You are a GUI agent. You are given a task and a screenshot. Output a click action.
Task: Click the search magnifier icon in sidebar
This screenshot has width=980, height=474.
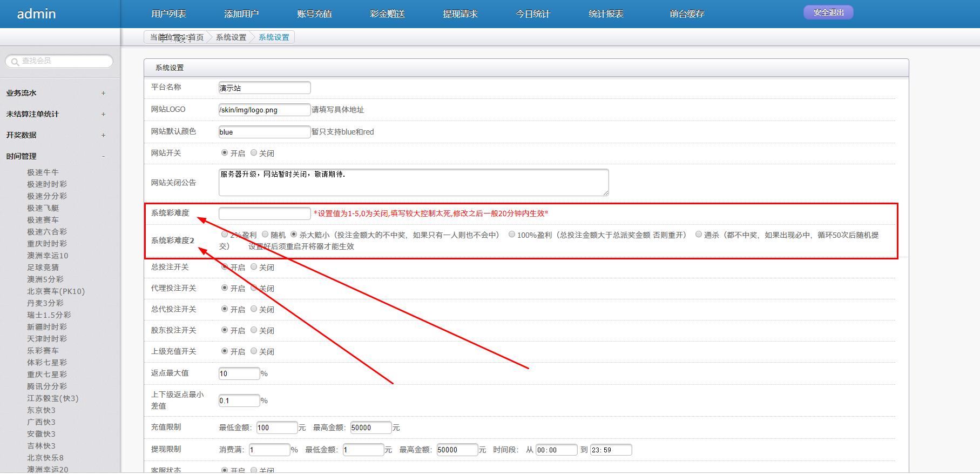[15, 62]
